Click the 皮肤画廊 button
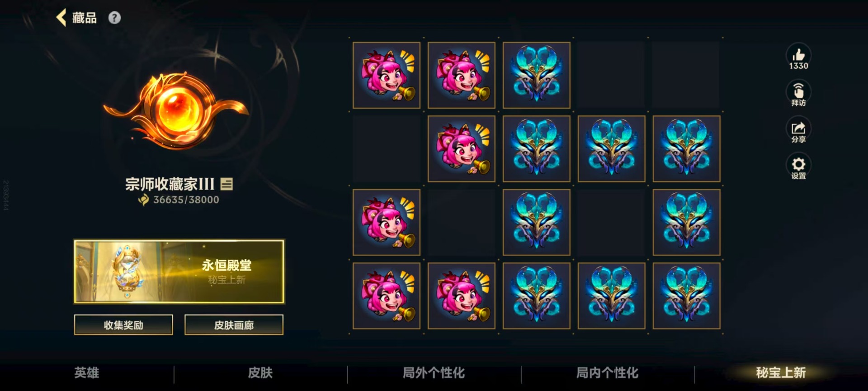The image size is (868, 391). (x=234, y=325)
